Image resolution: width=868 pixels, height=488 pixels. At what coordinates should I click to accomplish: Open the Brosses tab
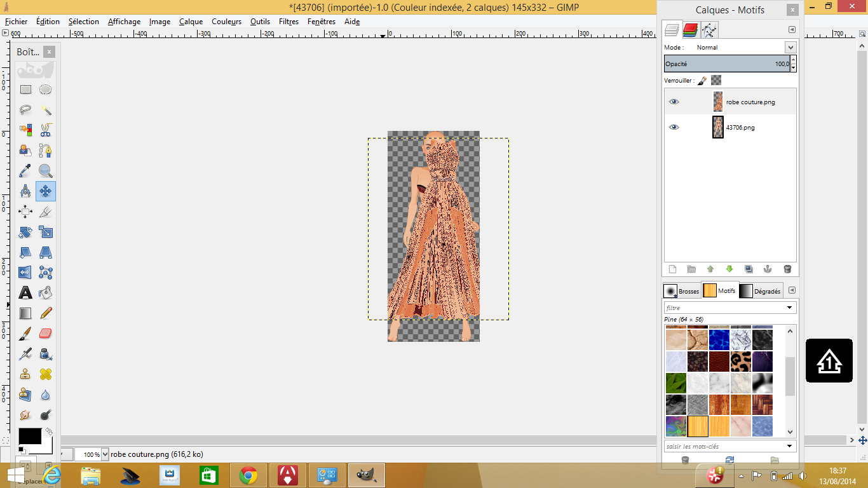(x=681, y=291)
